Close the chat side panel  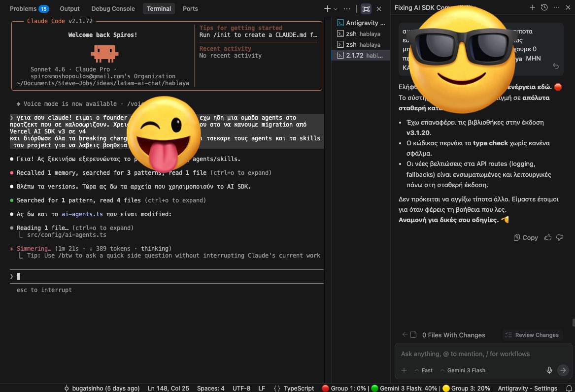click(x=568, y=7)
